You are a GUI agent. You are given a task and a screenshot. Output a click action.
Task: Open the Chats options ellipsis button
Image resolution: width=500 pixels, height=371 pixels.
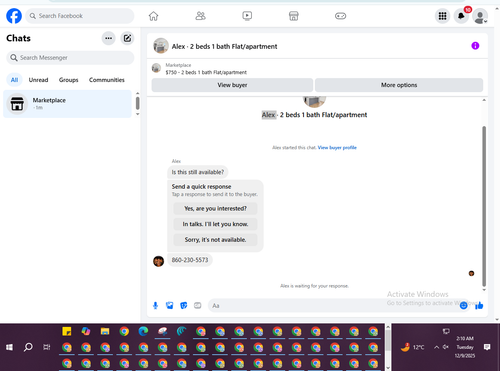tap(108, 38)
